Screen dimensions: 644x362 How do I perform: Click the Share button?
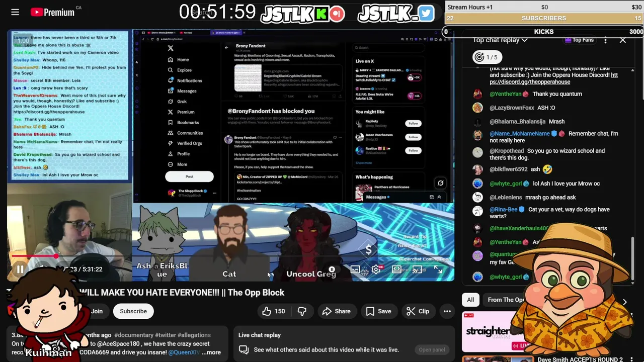click(x=336, y=311)
